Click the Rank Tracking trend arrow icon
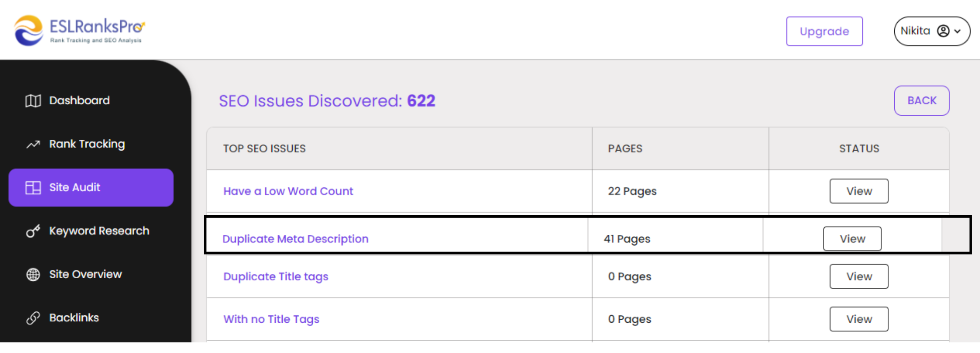 coord(33,144)
